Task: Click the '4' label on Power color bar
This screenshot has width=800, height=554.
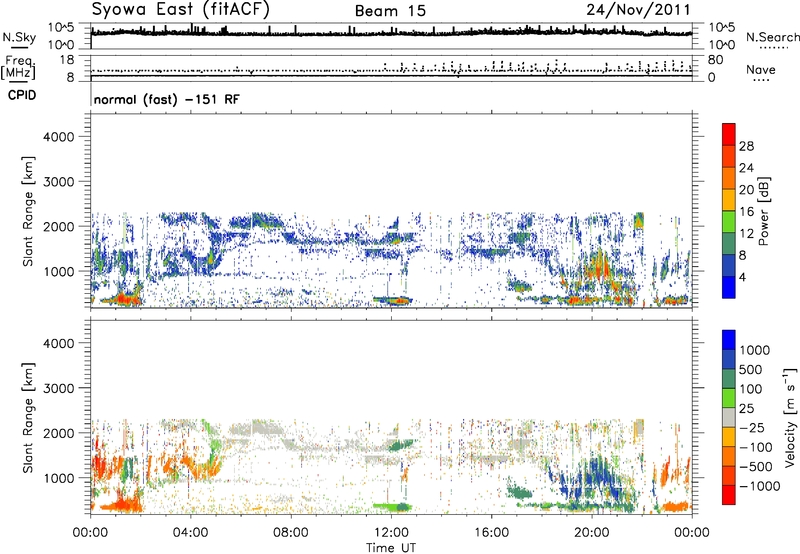Action: (x=743, y=277)
